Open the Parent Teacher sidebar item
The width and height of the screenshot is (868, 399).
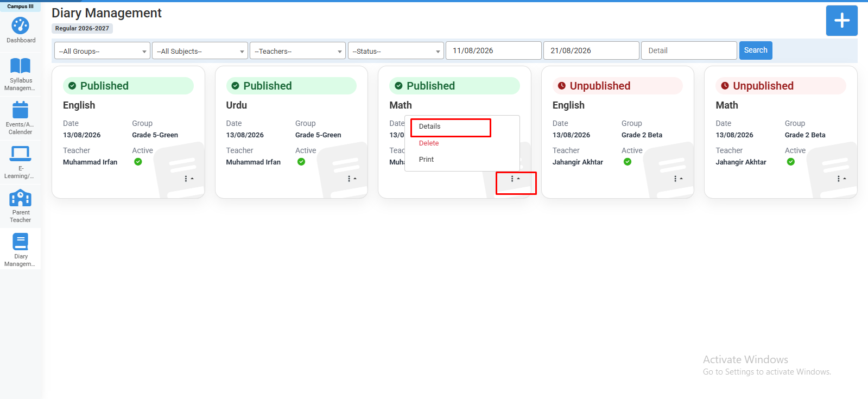pyautogui.click(x=21, y=206)
